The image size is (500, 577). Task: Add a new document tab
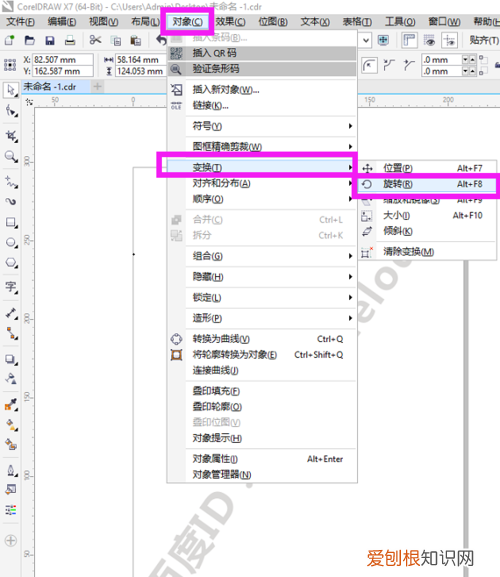click(98, 87)
